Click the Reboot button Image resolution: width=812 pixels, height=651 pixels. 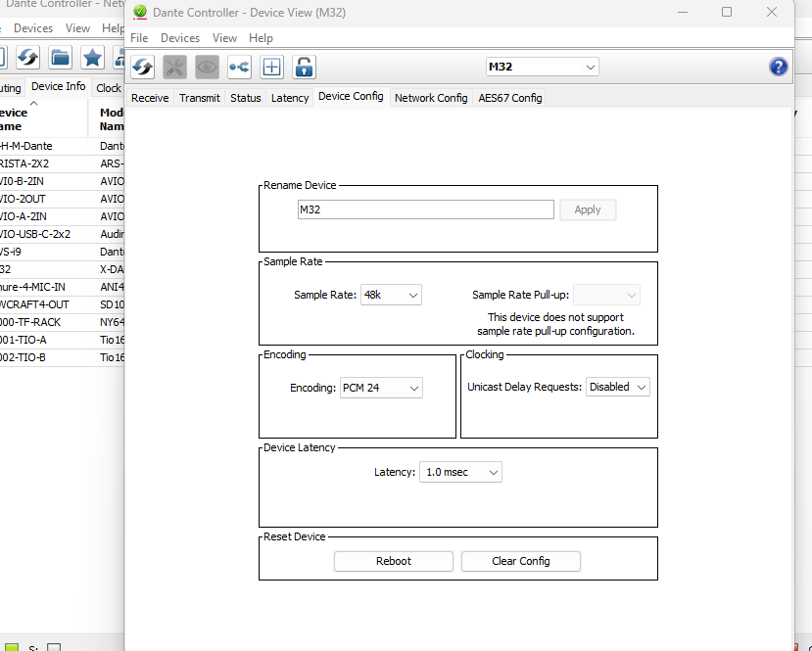(x=394, y=561)
